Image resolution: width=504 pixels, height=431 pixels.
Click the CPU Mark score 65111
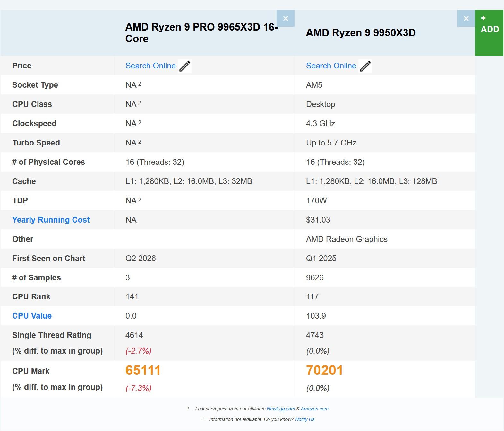pos(143,370)
